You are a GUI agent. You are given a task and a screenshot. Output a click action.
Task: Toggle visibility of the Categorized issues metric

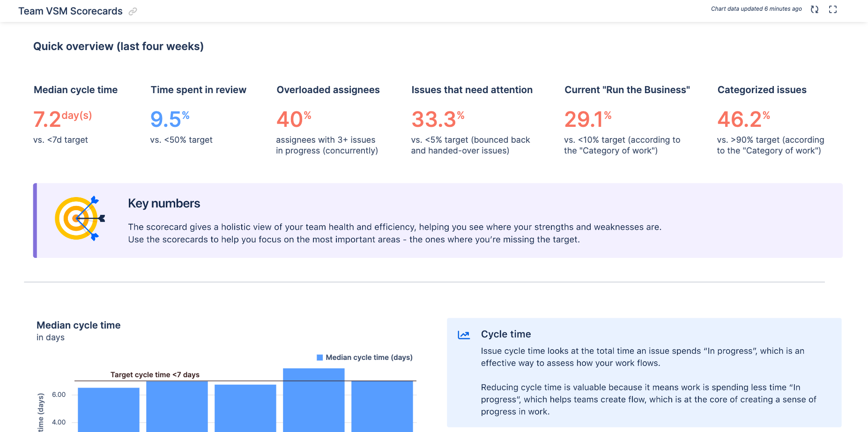762,89
